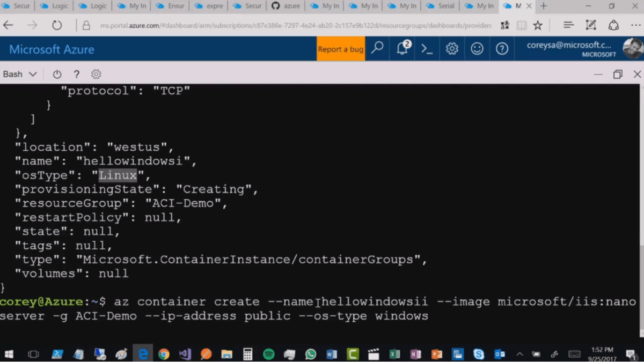This screenshot has width=644, height=362.
Task: Expand the Bash shell type dropdown
Action: [20, 75]
